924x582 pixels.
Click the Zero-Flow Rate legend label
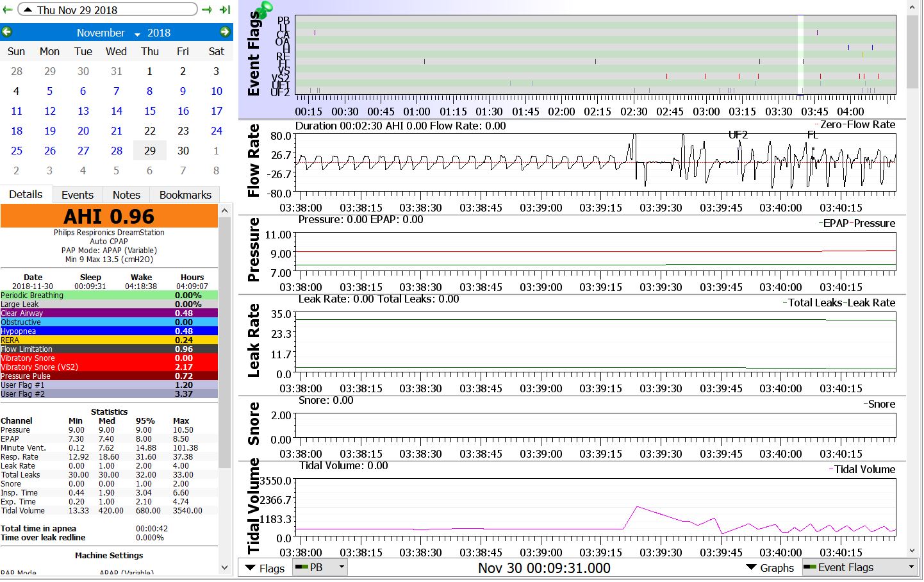click(x=857, y=125)
